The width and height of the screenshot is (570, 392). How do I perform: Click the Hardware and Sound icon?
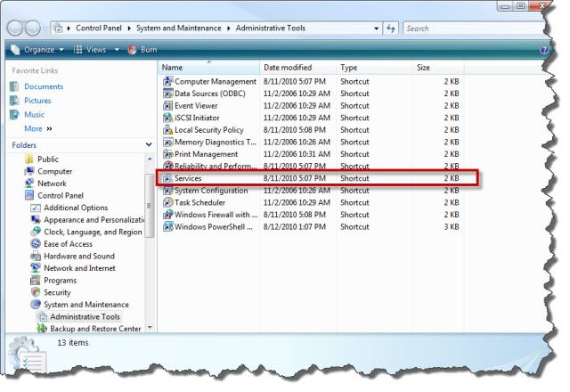pos(36,256)
